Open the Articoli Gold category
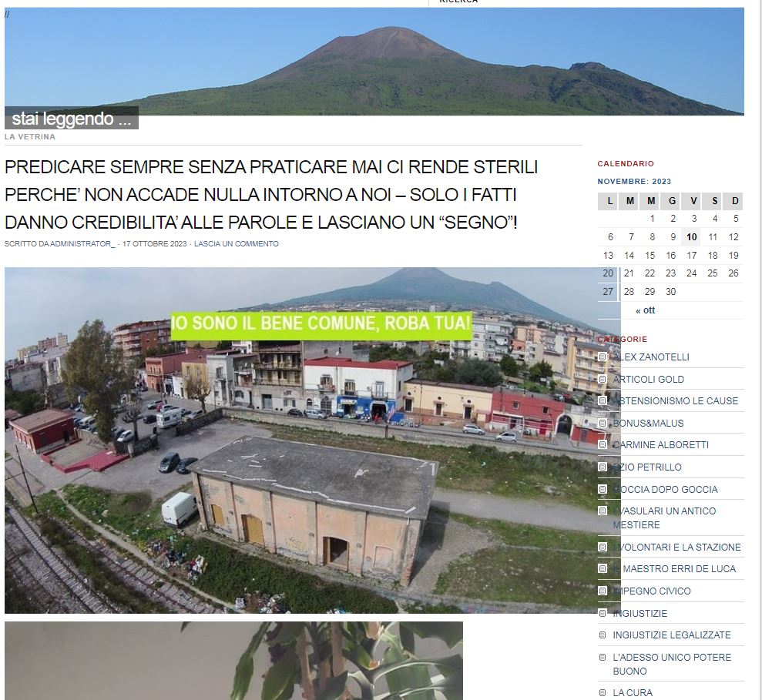Image resolution: width=762 pixels, height=700 pixels. (648, 380)
